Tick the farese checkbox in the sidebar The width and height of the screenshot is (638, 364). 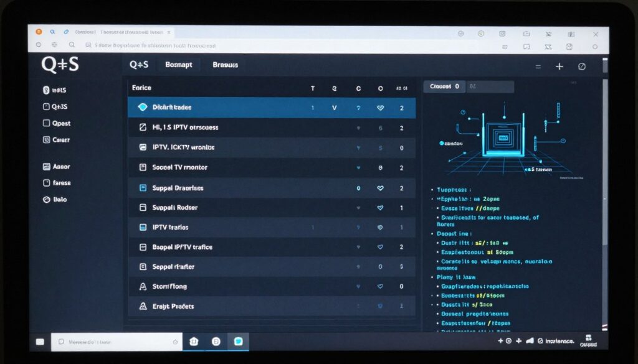click(46, 183)
